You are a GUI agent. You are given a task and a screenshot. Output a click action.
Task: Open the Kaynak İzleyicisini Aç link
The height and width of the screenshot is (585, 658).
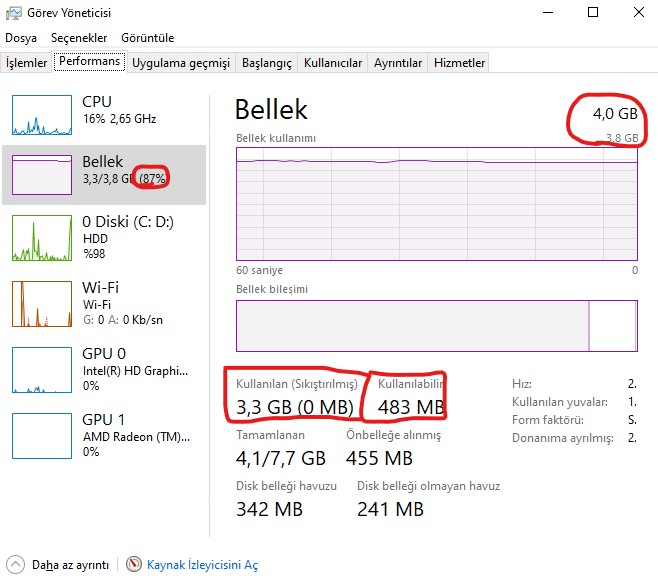(x=202, y=565)
